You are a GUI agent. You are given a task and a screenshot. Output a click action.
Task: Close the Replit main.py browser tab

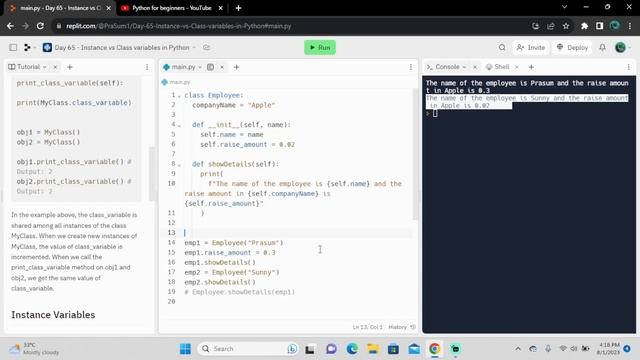108,8
